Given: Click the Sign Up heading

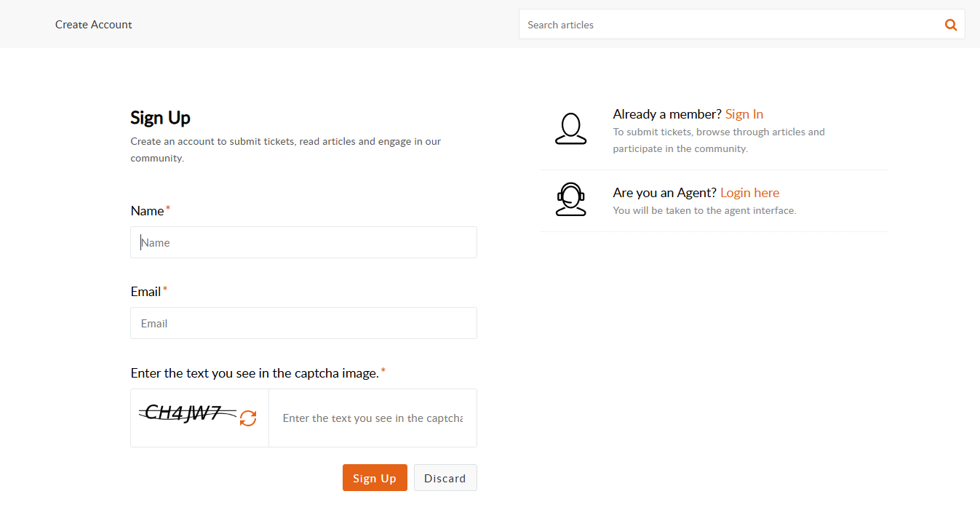Looking at the screenshot, I should pyautogui.click(x=160, y=118).
